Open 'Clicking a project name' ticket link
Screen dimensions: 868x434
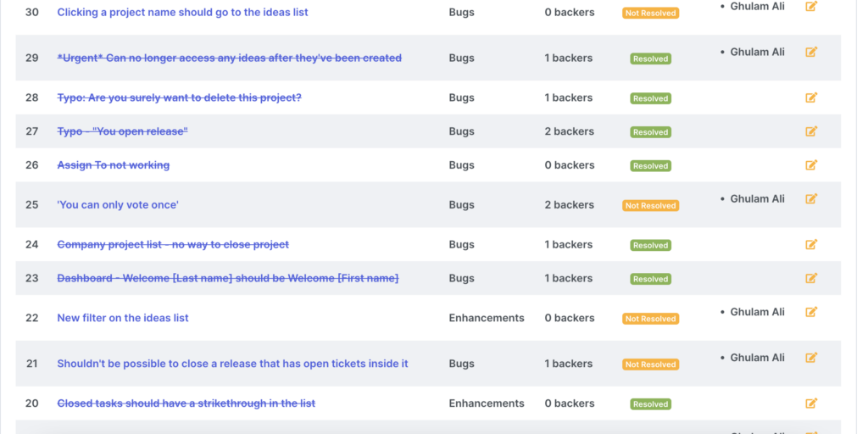tap(182, 13)
